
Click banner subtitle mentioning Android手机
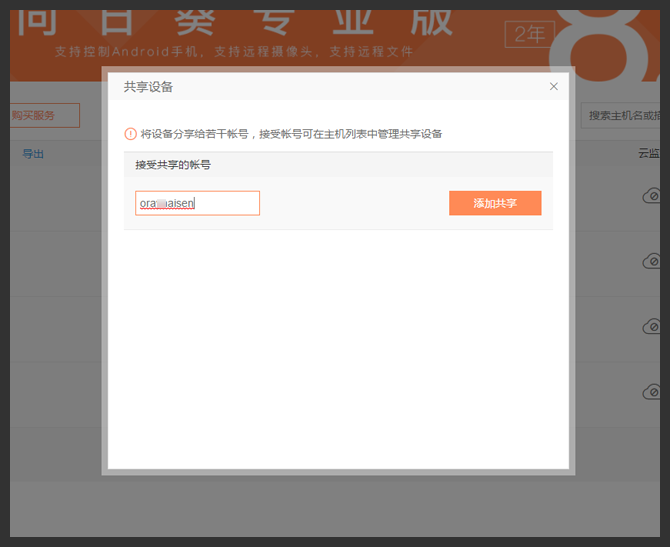234,52
